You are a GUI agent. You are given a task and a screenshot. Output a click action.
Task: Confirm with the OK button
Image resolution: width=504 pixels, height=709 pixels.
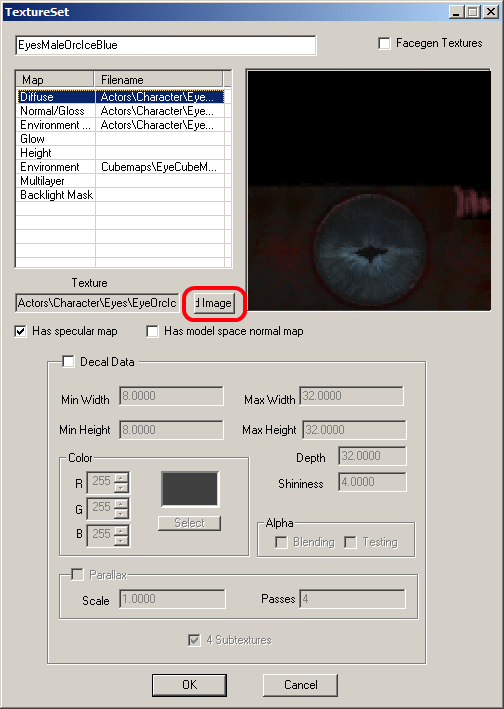pyautogui.click(x=189, y=685)
